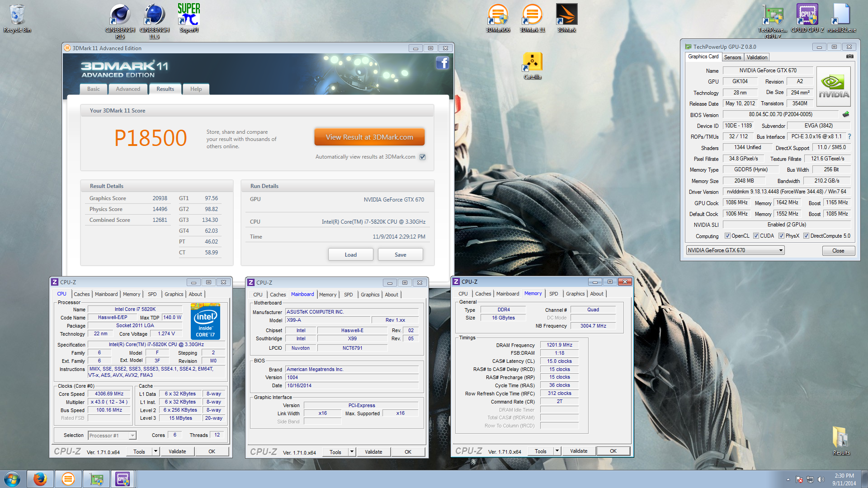
Task: Launch CINEBENCH R15 desktop shortcut
Action: click(x=120, y=20)
